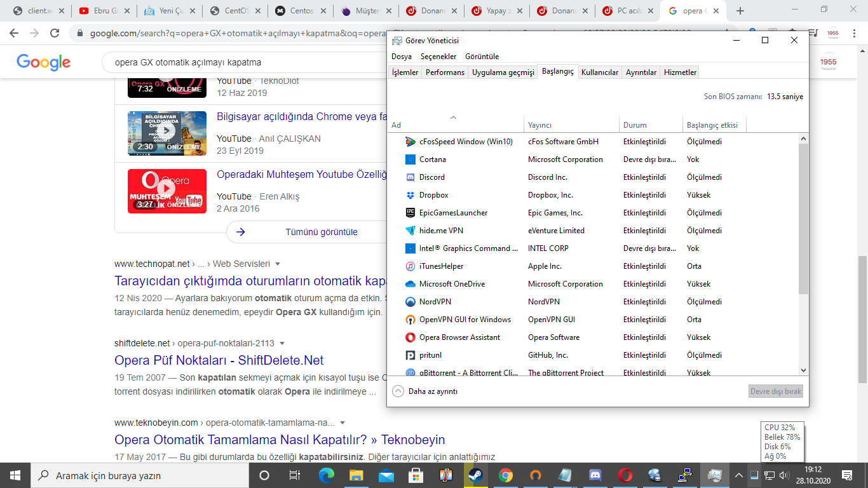Open Opera Püf Noktaları - ShiftDelete.Net link
Screen dimensions: 868x488
tap(219, 360)
